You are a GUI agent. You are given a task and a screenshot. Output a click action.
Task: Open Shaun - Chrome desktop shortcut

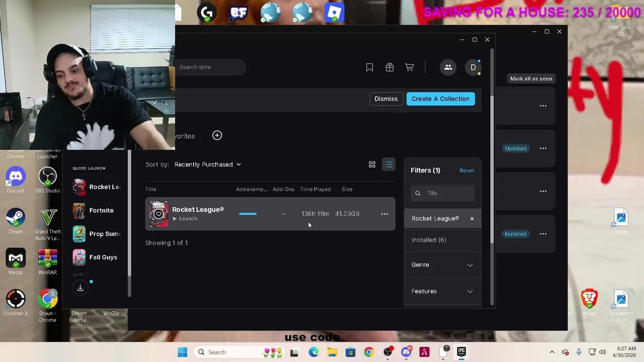[47, 306]
